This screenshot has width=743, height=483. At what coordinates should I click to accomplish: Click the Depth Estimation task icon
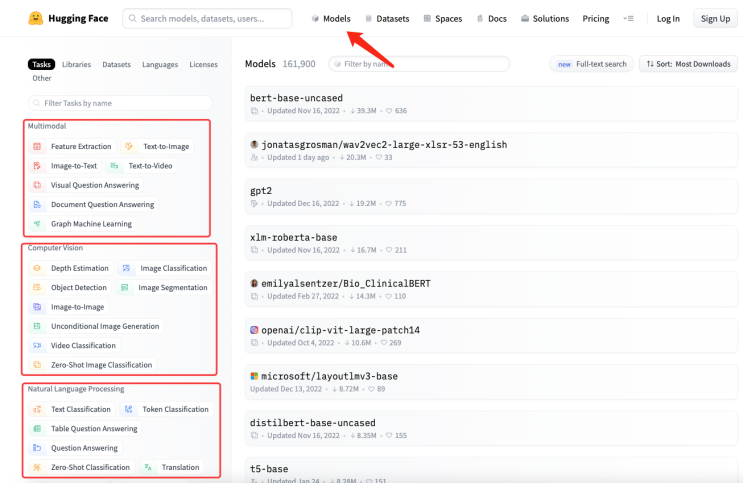coord(37,268)
